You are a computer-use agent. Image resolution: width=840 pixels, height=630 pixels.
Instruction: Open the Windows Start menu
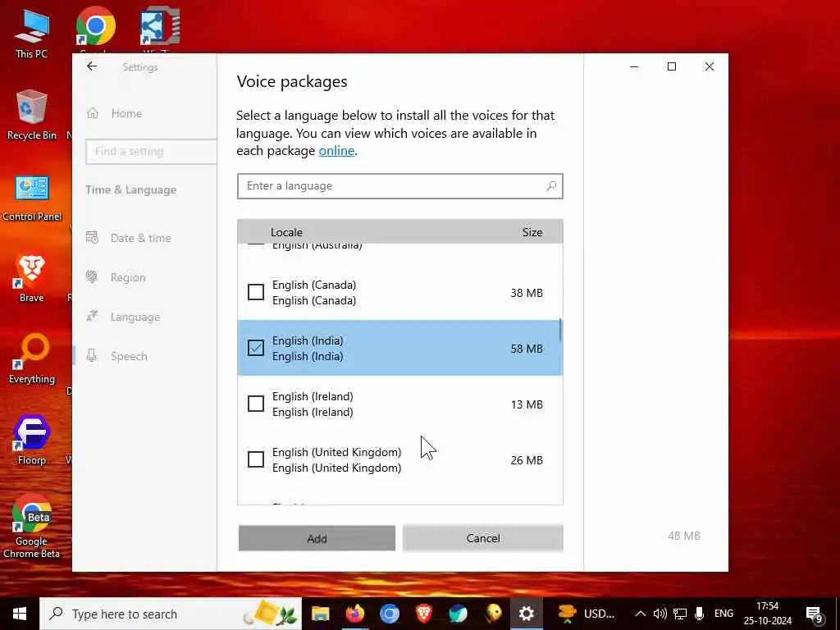[x=20, y=614]
